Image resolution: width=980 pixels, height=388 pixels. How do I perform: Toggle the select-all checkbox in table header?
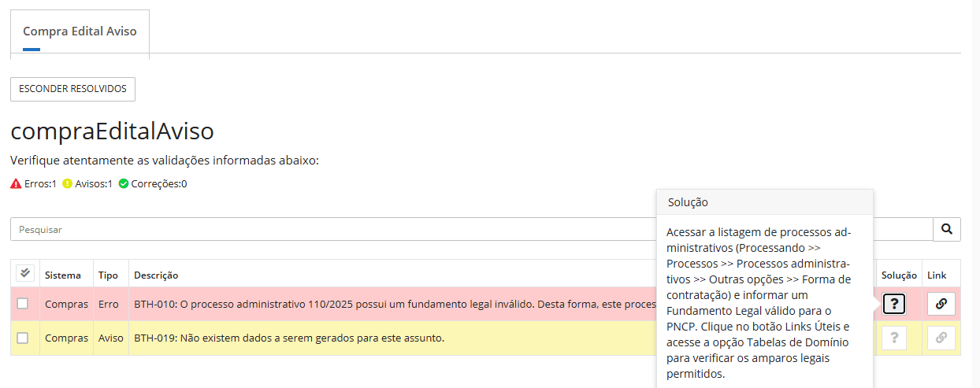(x=24, y=272)
